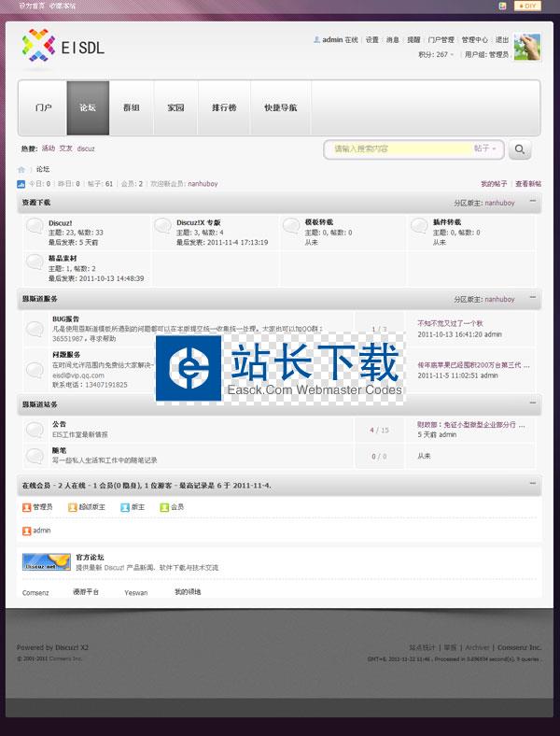Open the Archiver footer link
Viewport: 560px width, 736px height.
(477, 647)
